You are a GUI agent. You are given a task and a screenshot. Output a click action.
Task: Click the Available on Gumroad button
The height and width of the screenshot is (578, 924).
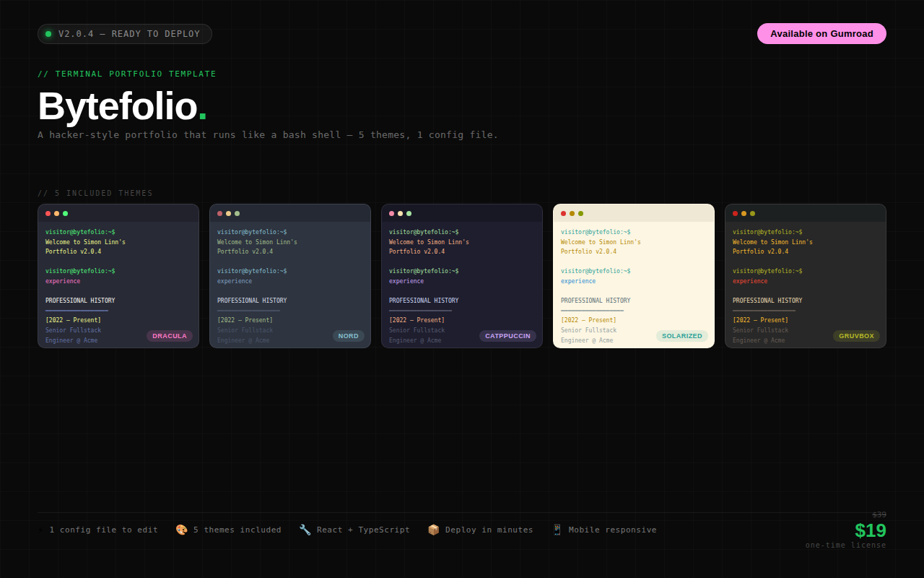click(x=821, y=33)
